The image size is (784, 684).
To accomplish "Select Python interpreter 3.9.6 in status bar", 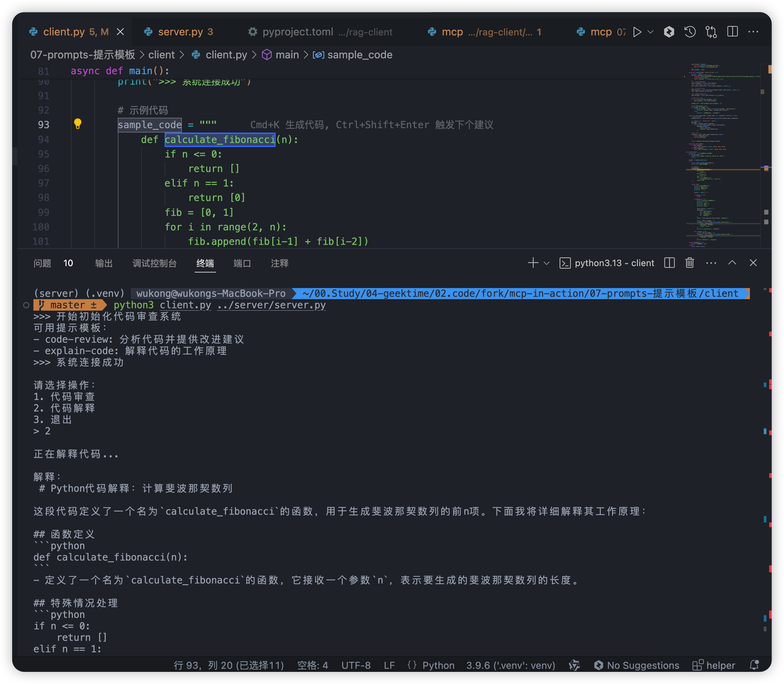I will pyautogui.click(x=510, y=665).
